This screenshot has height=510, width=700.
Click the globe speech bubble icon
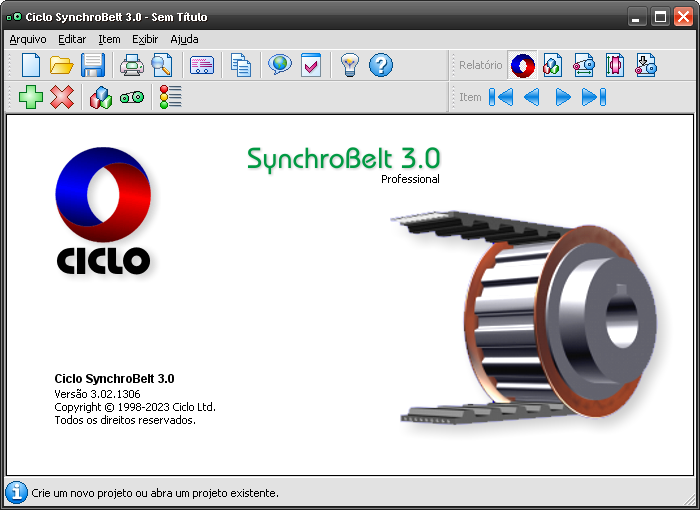click(x=280, y=65)
